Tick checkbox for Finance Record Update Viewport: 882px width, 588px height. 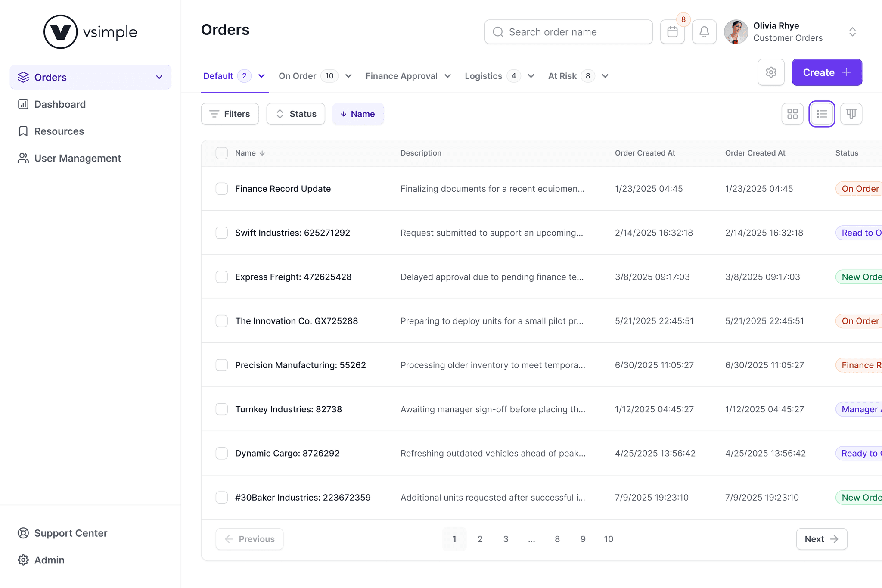click(x=222, y=189)
